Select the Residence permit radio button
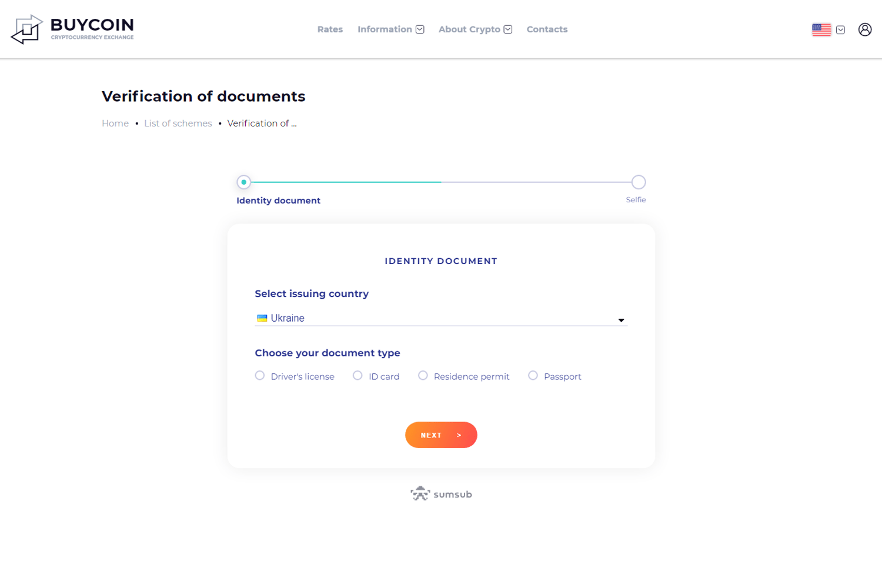The height and width of the screenshot is (588, 882). point(423,376)
